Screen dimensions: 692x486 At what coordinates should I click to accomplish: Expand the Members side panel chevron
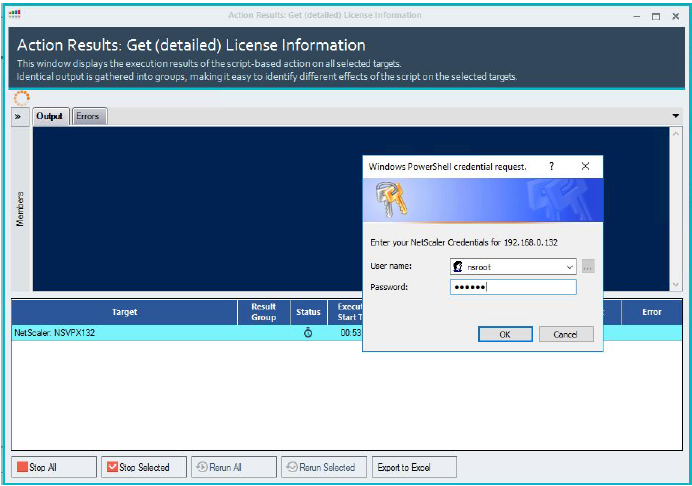coord(18,117)
